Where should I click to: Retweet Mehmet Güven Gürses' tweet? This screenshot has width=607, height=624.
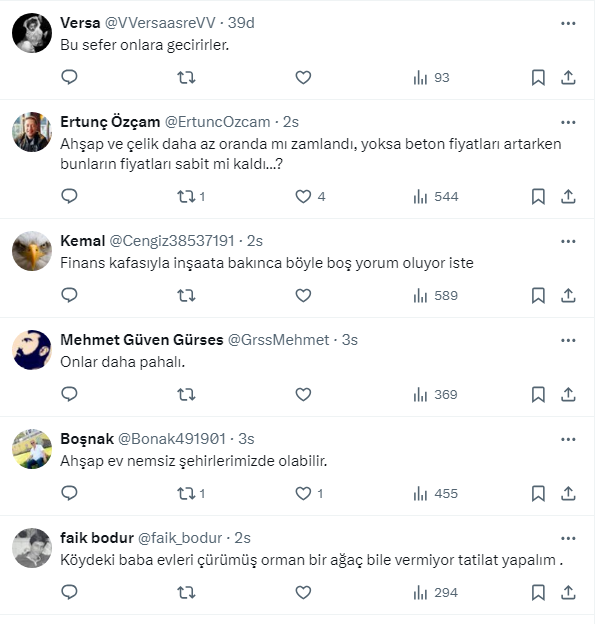tap(186, 394)
